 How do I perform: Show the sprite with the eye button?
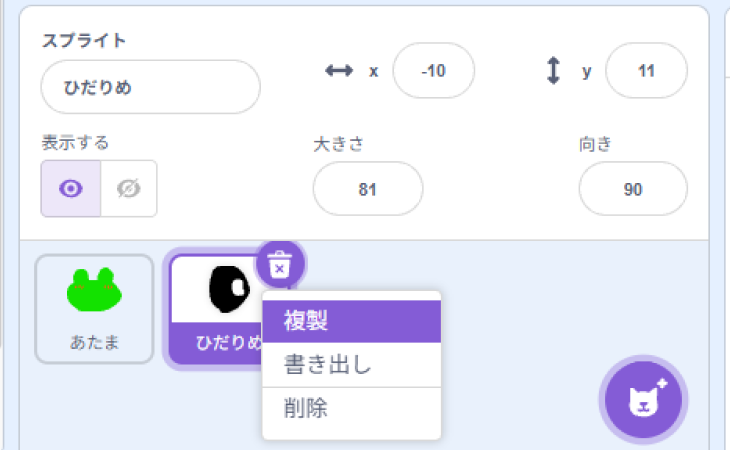70,188
